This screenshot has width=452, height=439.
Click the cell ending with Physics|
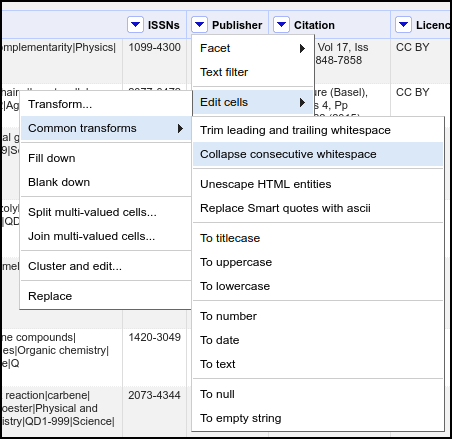(x=62, y=61)
